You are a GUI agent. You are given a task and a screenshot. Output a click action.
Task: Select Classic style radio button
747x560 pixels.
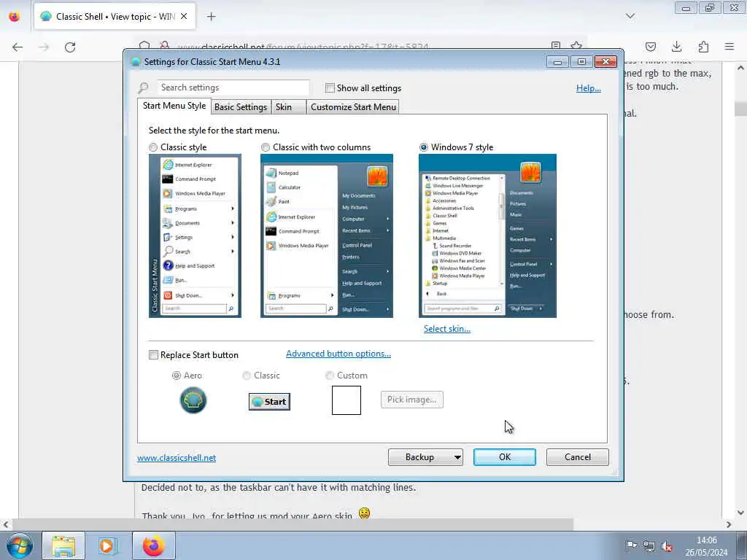tap(153, 147)
